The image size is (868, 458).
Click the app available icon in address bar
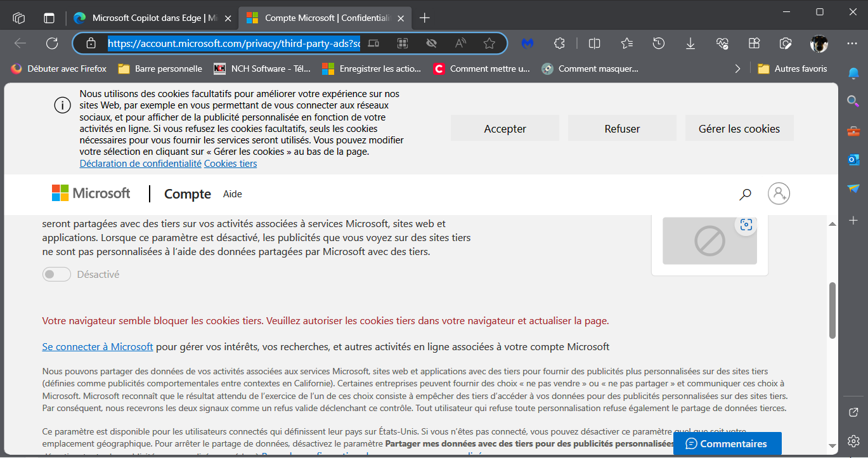tap(374, 43)
